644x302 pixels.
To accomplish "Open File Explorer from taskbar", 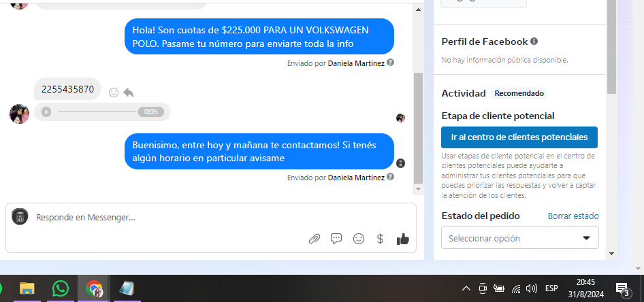I will coord(27,289).
